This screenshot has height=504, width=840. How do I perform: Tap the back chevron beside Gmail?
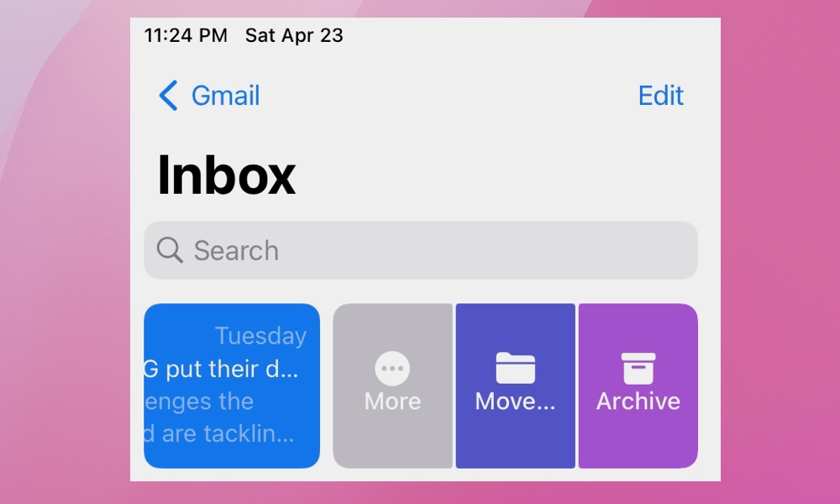tap(167, 96)
